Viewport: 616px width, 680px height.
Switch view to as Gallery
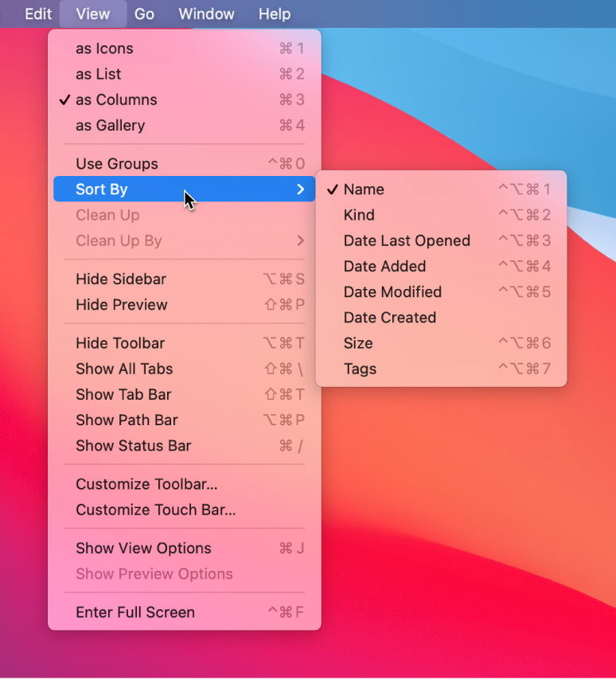point(184,125)
